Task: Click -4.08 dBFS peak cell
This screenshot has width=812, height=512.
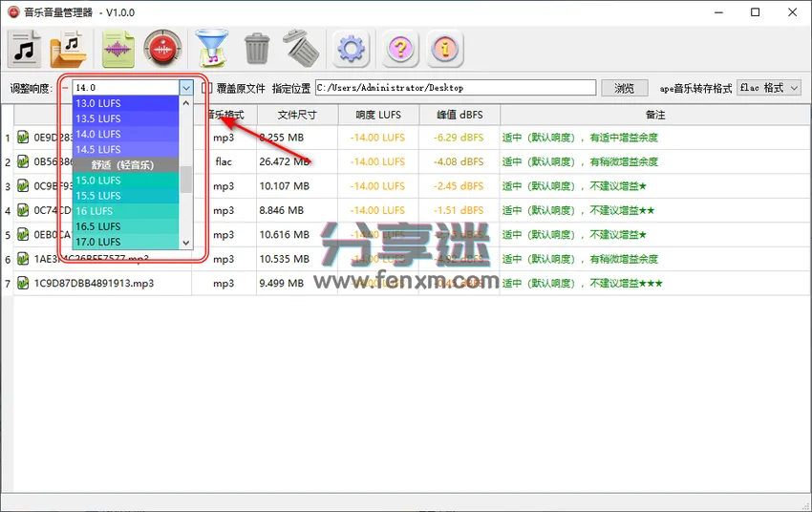Action: point(459,162)
